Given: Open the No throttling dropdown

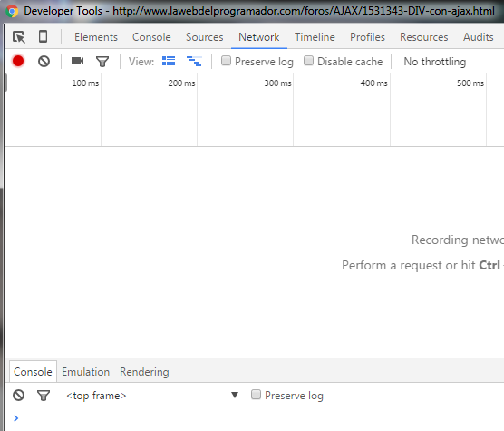Looking at the screenshot, I should [434, 62].
